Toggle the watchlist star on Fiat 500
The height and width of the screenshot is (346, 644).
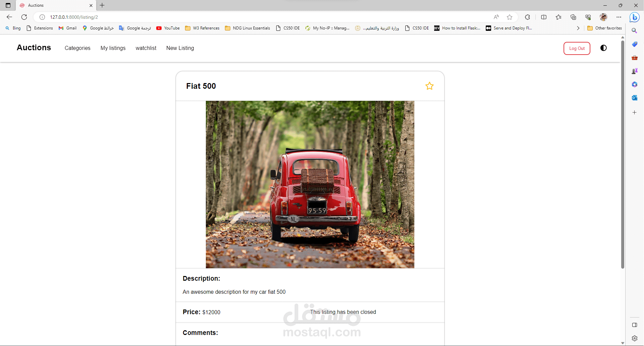click(429, 86)
